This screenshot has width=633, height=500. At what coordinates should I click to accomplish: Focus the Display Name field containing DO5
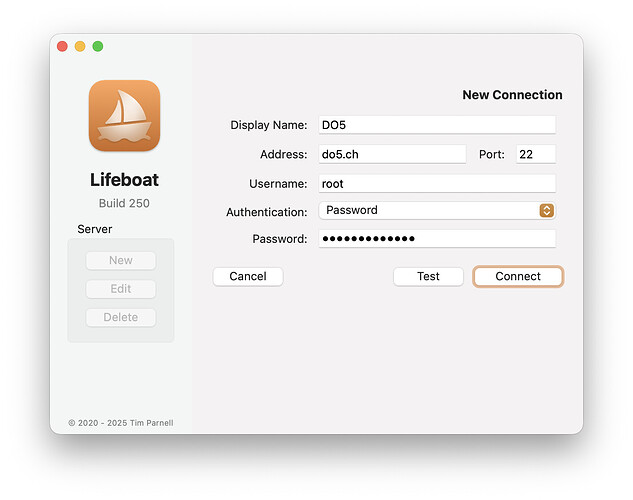click(x=436, y=125)
